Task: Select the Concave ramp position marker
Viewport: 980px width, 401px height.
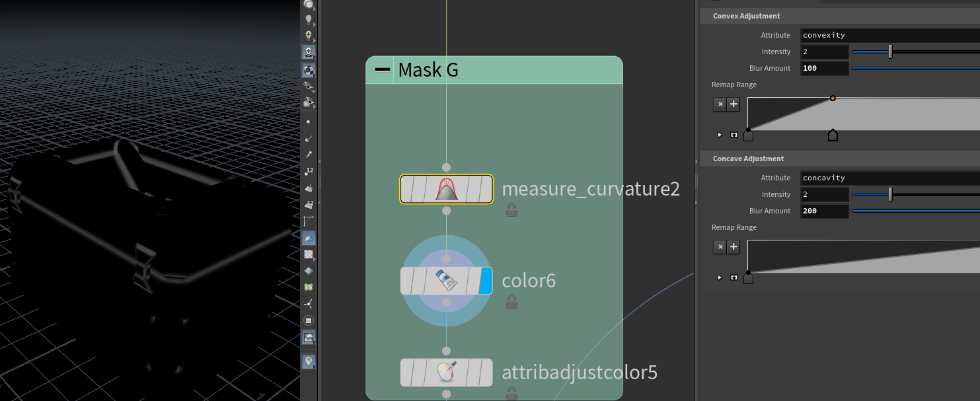Action: 748,278
